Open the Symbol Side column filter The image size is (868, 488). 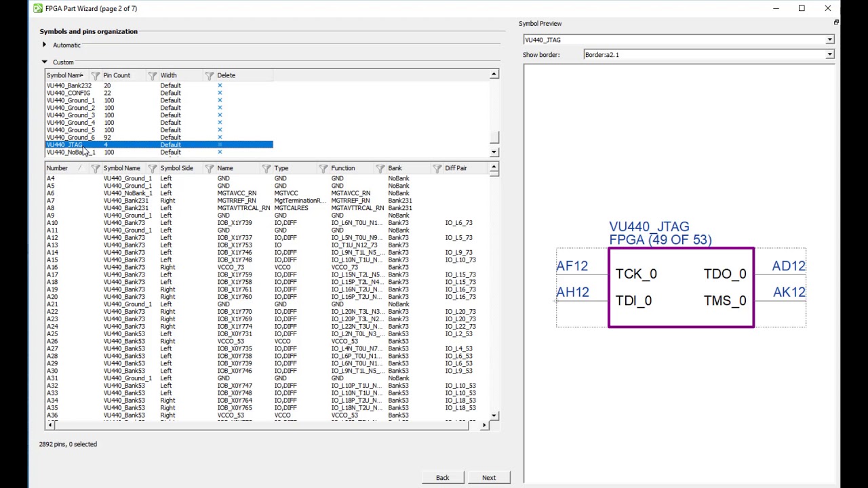click(x=209, y=168)
